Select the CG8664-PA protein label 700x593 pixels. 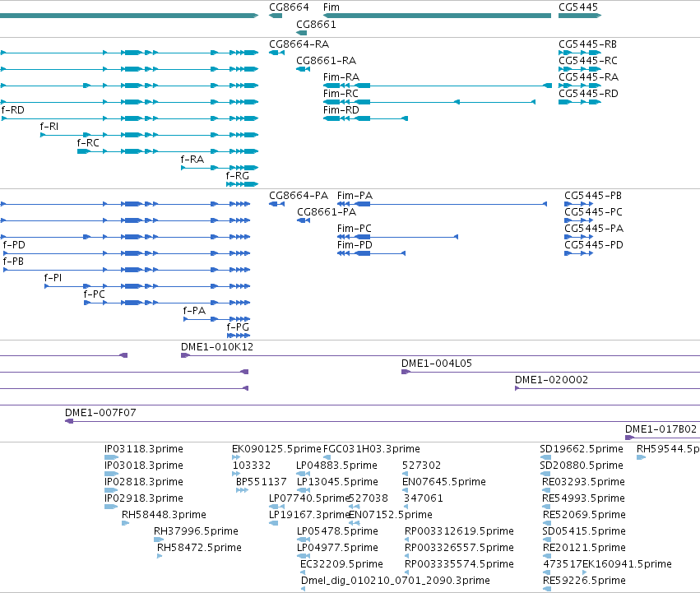coord(299,196)
